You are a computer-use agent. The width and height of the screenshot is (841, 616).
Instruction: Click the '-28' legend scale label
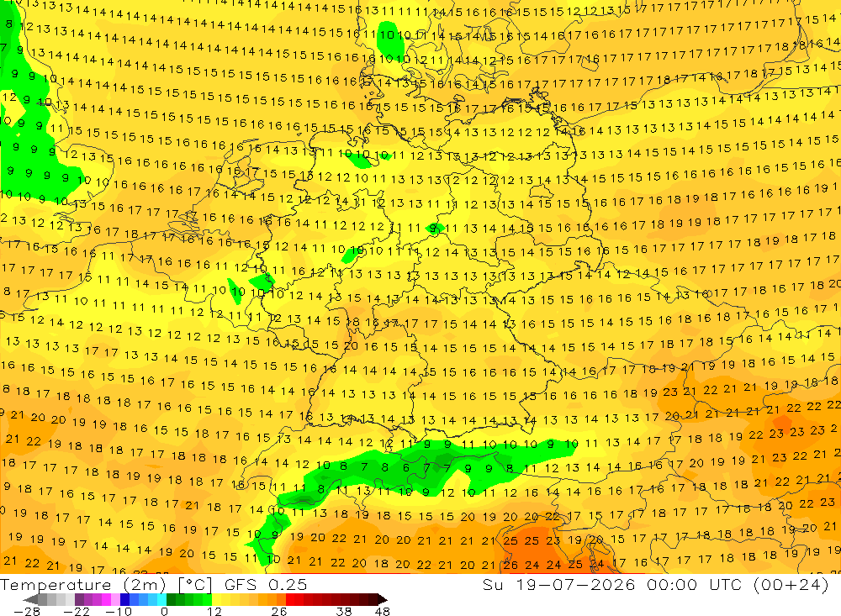click(x=27, y=612)
